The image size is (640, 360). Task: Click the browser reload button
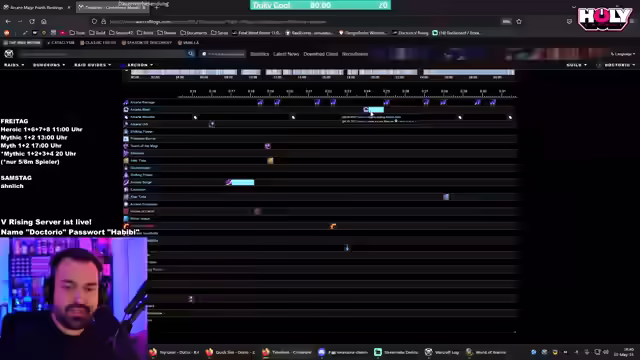point(32,21)
